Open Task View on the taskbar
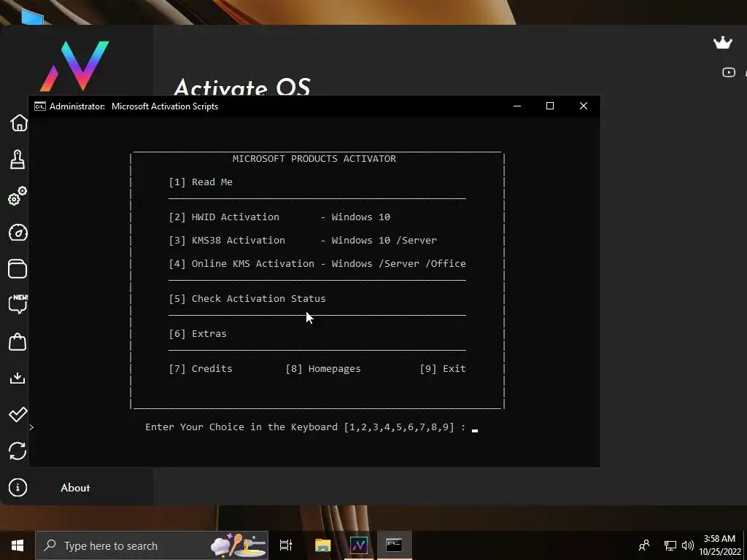Viewport: 747px width, 560px height. 286,545
